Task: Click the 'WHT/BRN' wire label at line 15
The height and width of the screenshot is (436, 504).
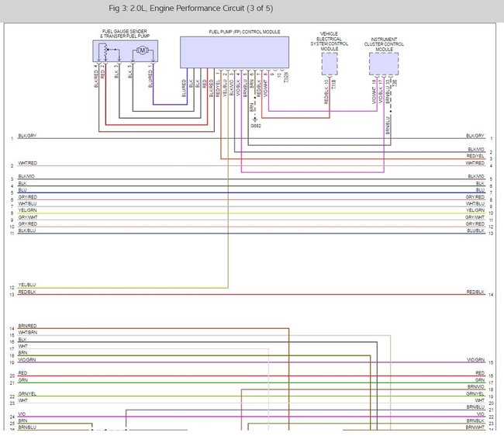Action: (x=28, y=333)
